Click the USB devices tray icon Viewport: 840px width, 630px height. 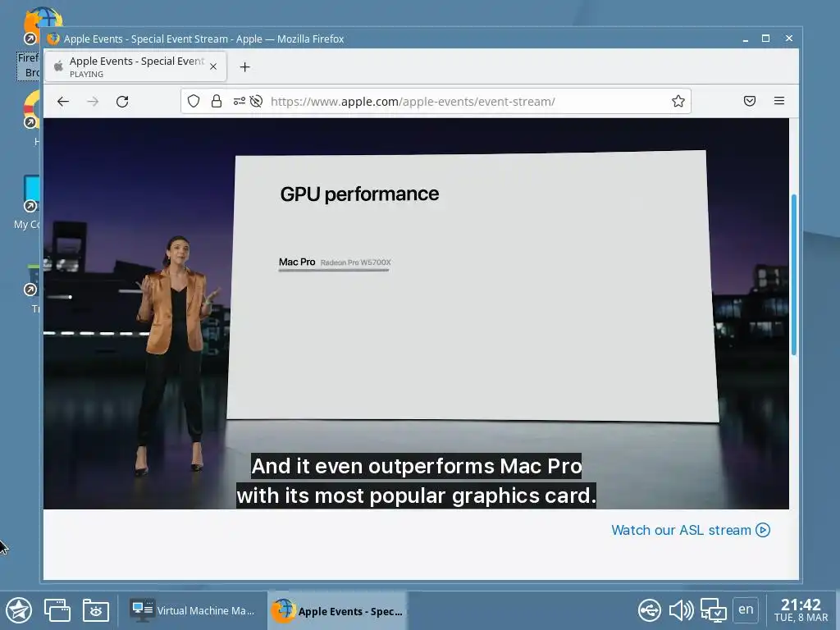tap(650, 610)
